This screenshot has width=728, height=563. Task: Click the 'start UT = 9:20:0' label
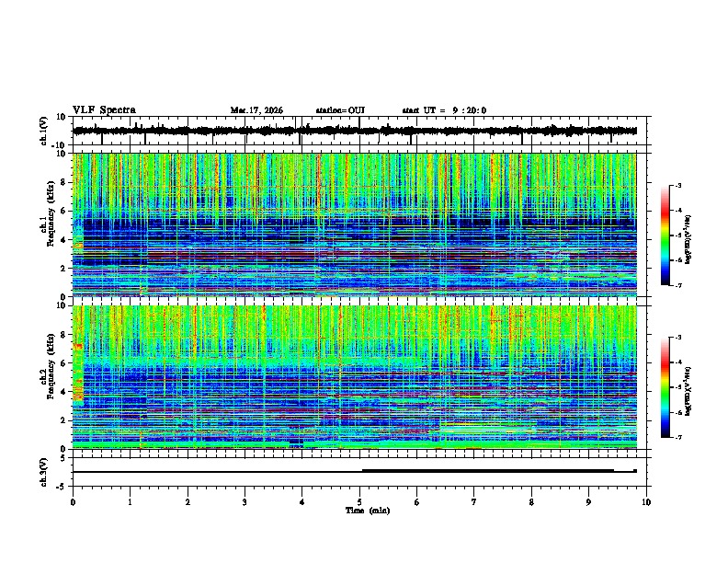tap(444, 110)
